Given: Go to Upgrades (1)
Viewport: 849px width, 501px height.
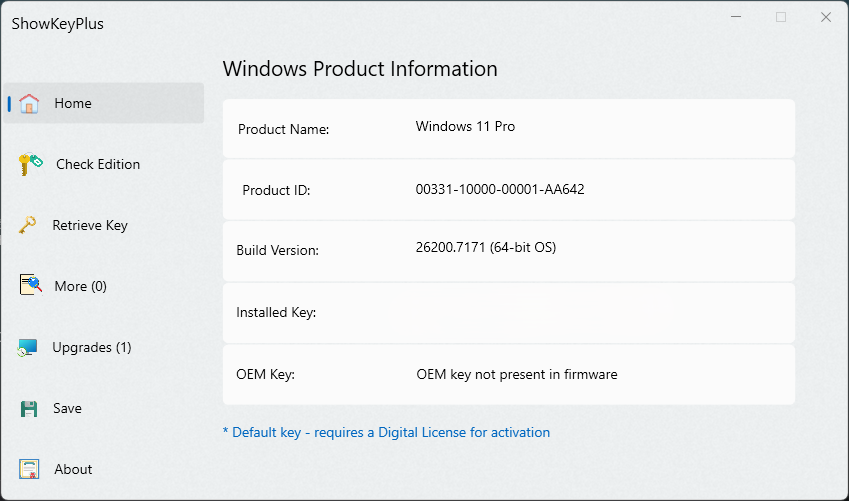Looking at the screenshot, I should pyautogui.click(x=92, y=347).
